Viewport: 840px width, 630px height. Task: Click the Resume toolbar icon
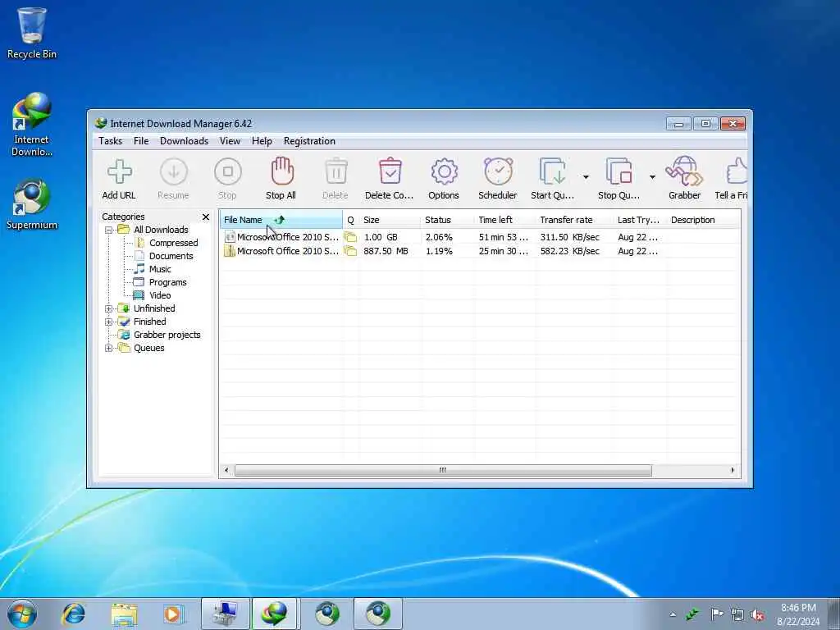(x=174, y=172)
